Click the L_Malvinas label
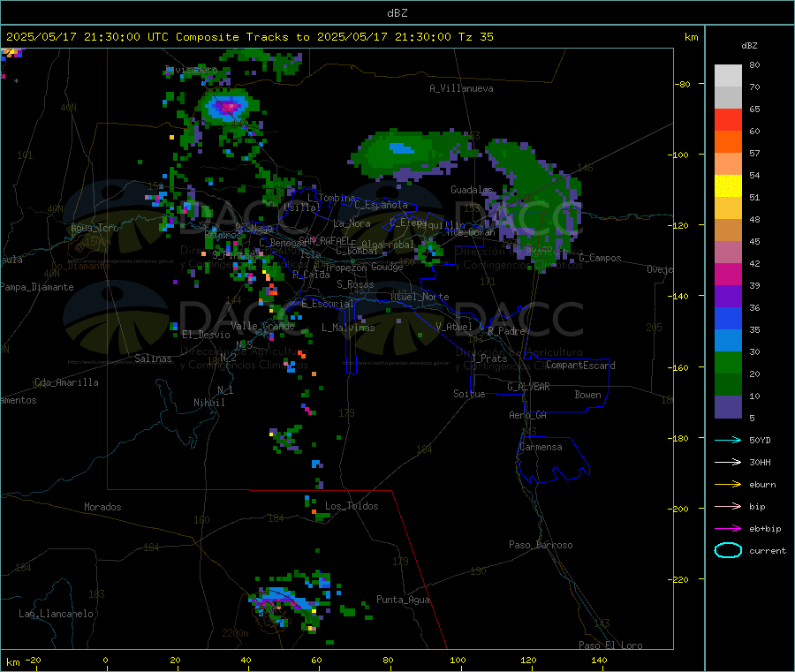The image size is (795, 672). pos(348,328)
